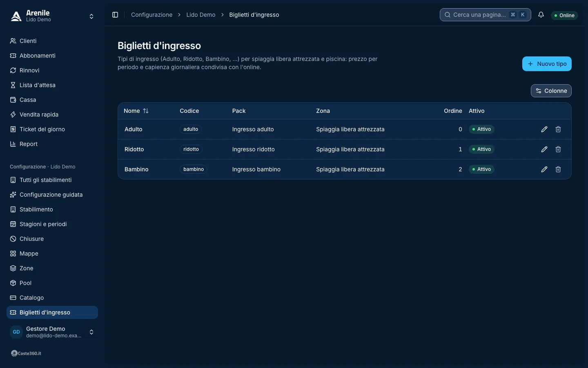Delete the Bambino ticket type
This screenshot has height=368, width=588.
[x=558, y=169]
